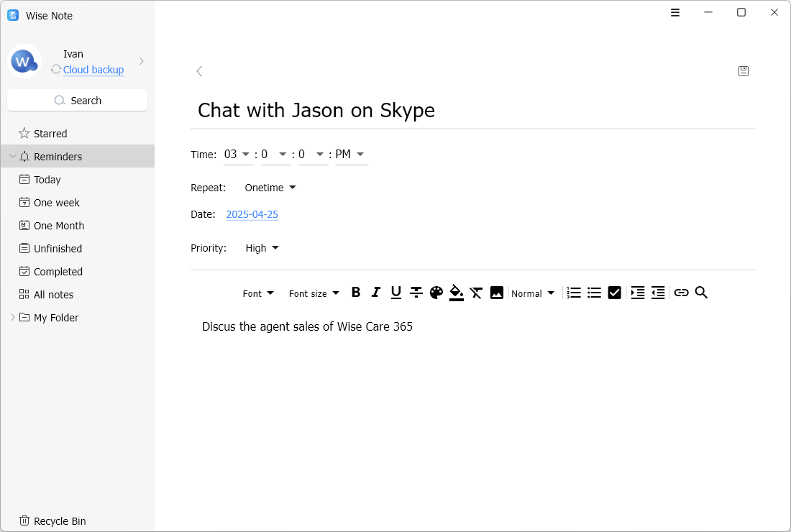Change the date 2025-04-25
791x532 pixels.
252,214
